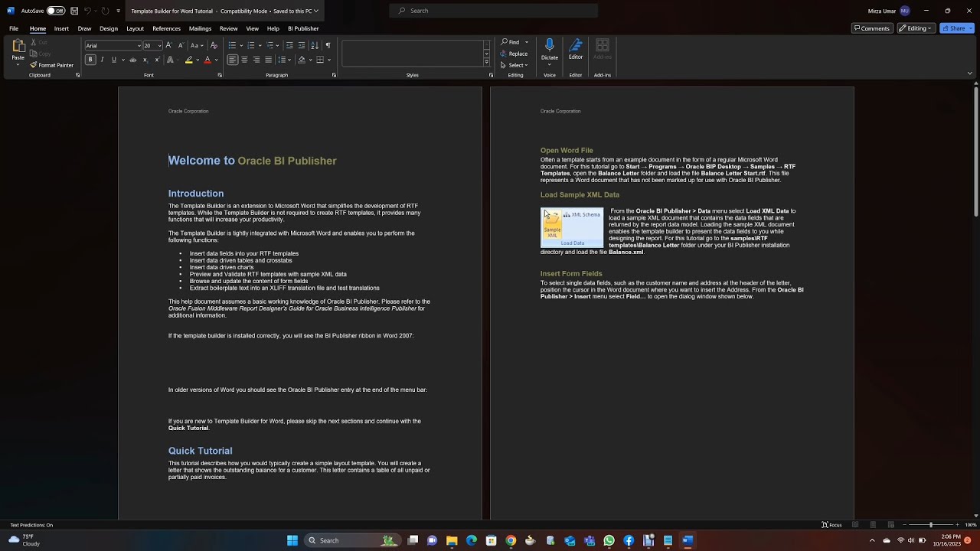This screenshot has width=980, height=551.
Task: Click the Format Painter tool
Action: [x=51, y=65]
